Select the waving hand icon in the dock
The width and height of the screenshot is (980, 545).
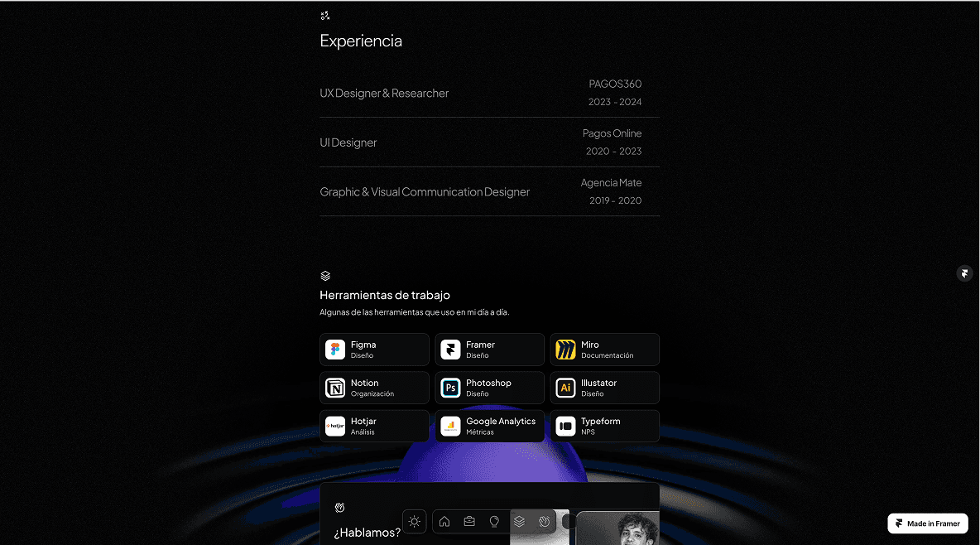click(545, 521)
